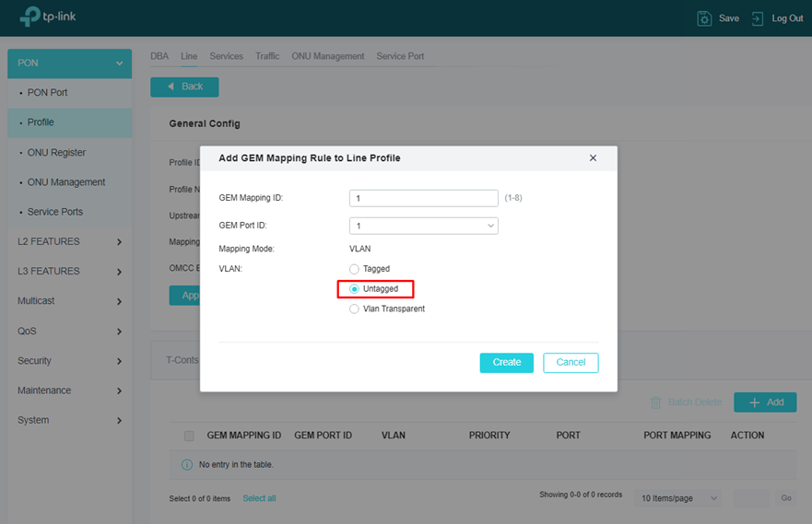
Task: Choose the Vlan Transparent radio option
Action: point(355,309)
